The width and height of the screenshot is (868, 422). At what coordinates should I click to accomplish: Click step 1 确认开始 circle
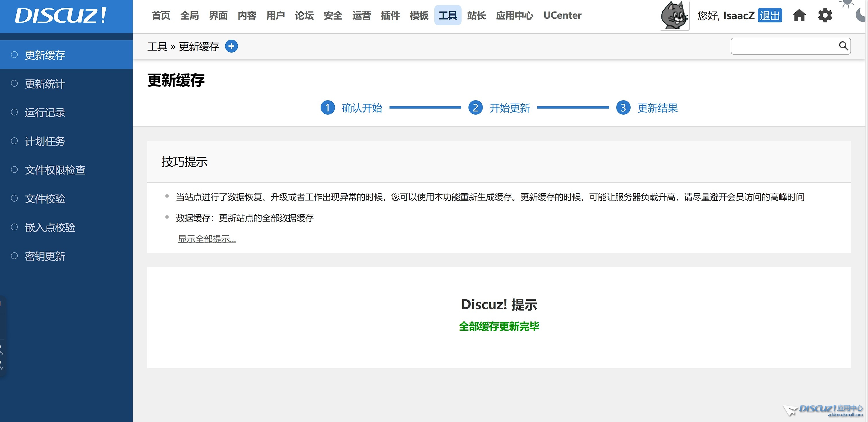[x=328, y=108]
